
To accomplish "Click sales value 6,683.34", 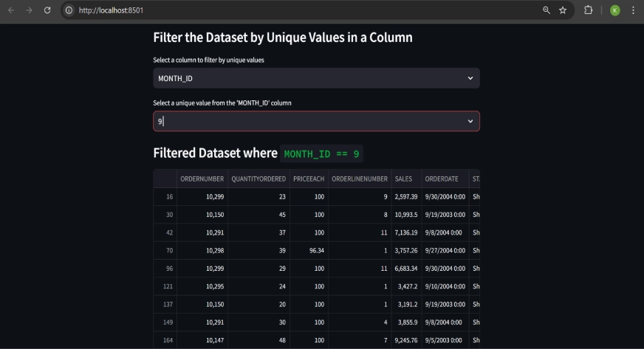I will tap(406, 269).
